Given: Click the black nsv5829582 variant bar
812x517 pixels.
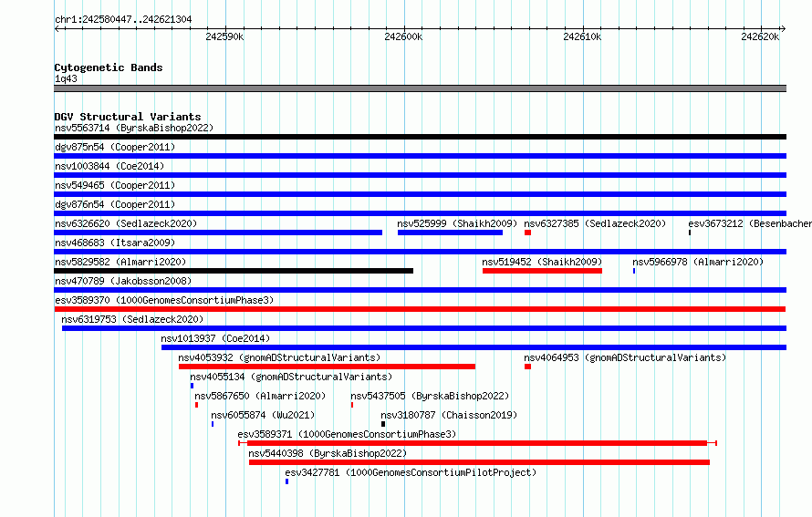Looking at the screenshot, I should tap(234, 271).
